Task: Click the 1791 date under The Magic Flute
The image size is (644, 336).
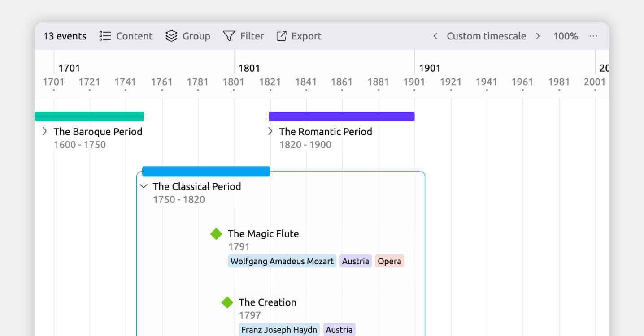Action: 239,246
